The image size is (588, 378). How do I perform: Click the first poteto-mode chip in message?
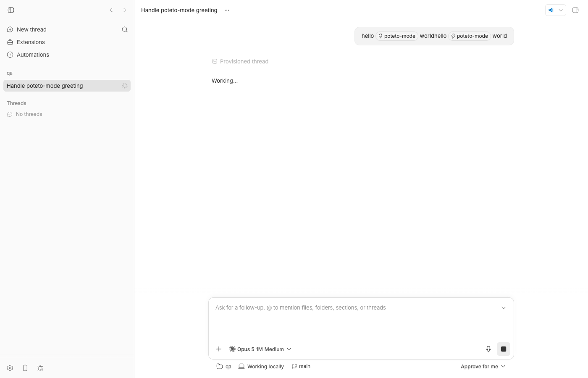pyautogui.click(x=396, y=36)
